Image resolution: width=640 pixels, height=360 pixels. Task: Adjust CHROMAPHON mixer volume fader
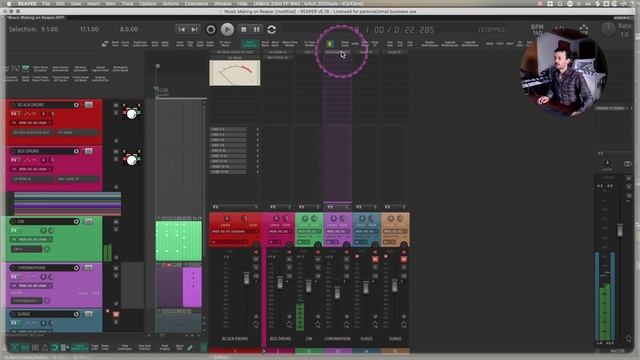pyautogui.click(x=337, y=293)
